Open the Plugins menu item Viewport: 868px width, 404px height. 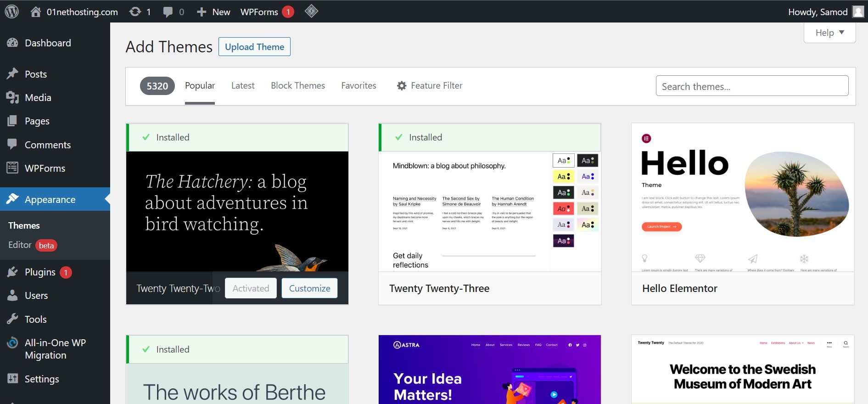pos(40,272)
